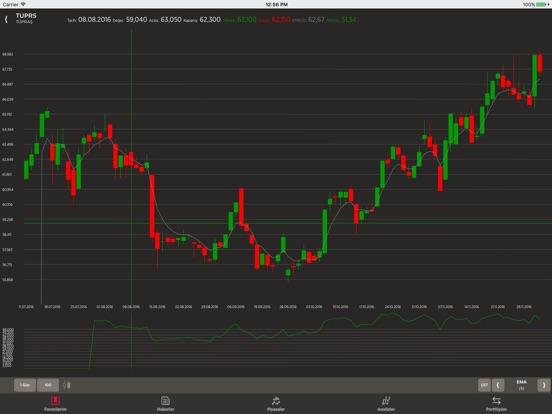
Task: Open the 1 Gün period selector
Action: [x=25, y=385]
